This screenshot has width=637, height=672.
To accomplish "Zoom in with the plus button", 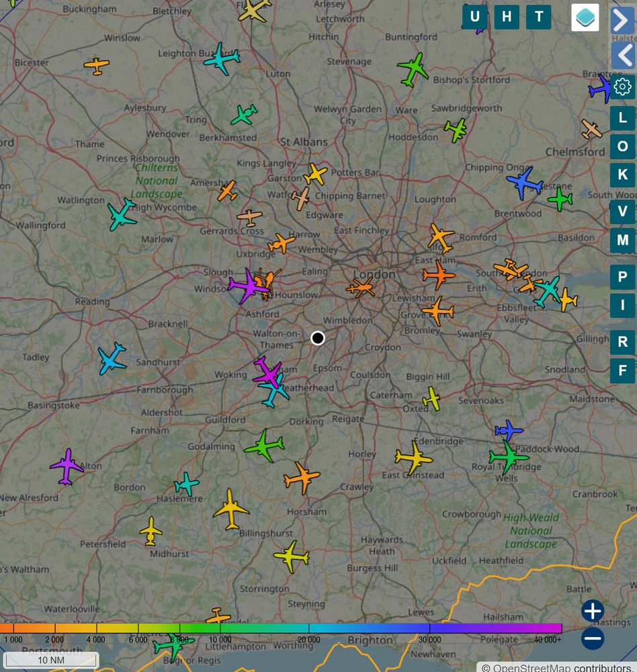I will (593, 611).
